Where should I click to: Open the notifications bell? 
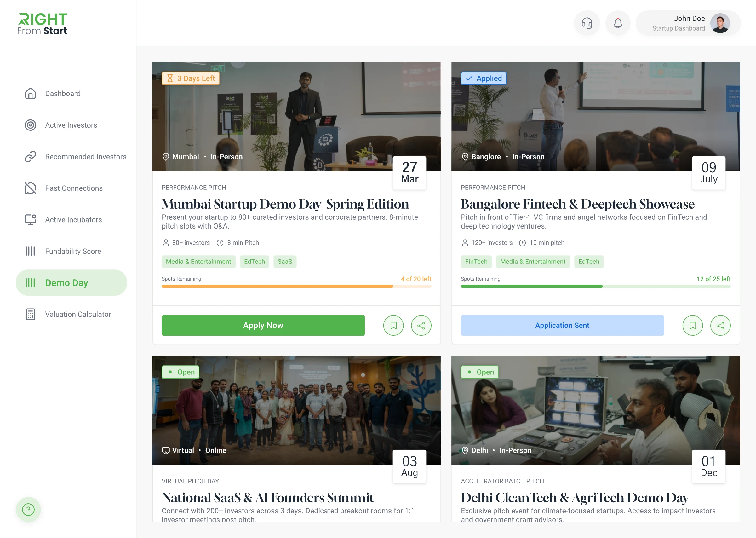click(618, 23)
